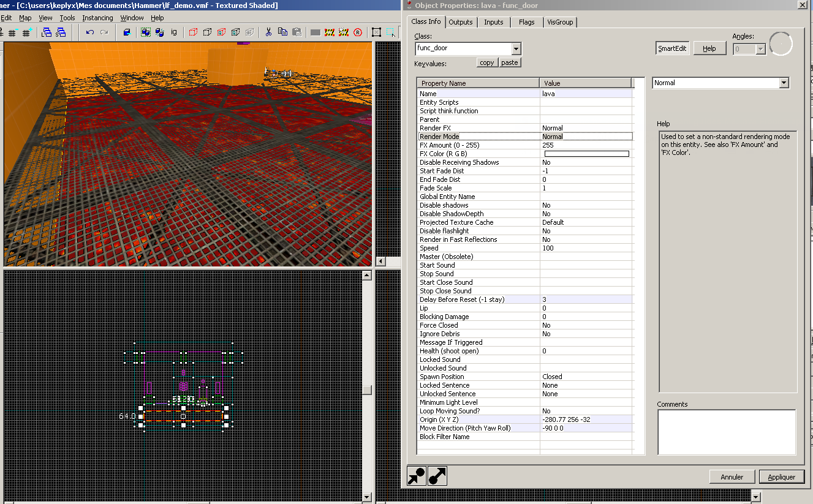This screenshot has width=813, height=504.
Task: Click the right circle-to-arrow icon in dialog
Action: [437, 476]
